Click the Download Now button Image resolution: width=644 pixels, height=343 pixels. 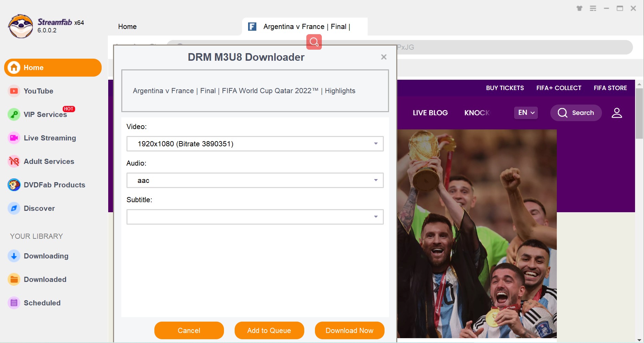pyautogui.click(x=349, y=331)
